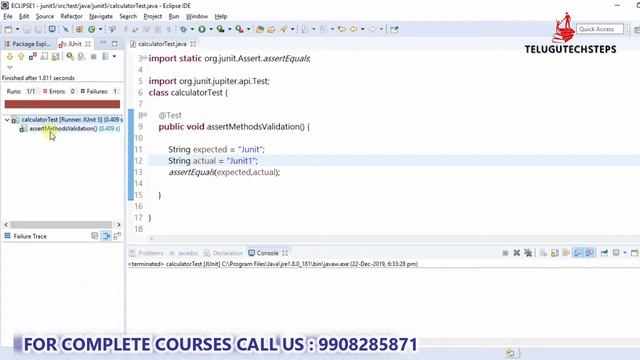This screenshot has width=640, height=360.
Task: Maximize the JUnit view panel
Action: [x=115, y=43]
